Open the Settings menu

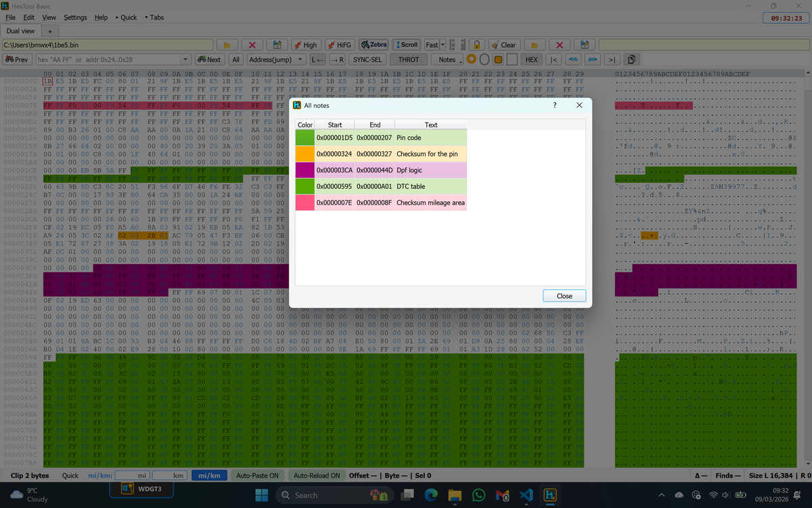75,18
